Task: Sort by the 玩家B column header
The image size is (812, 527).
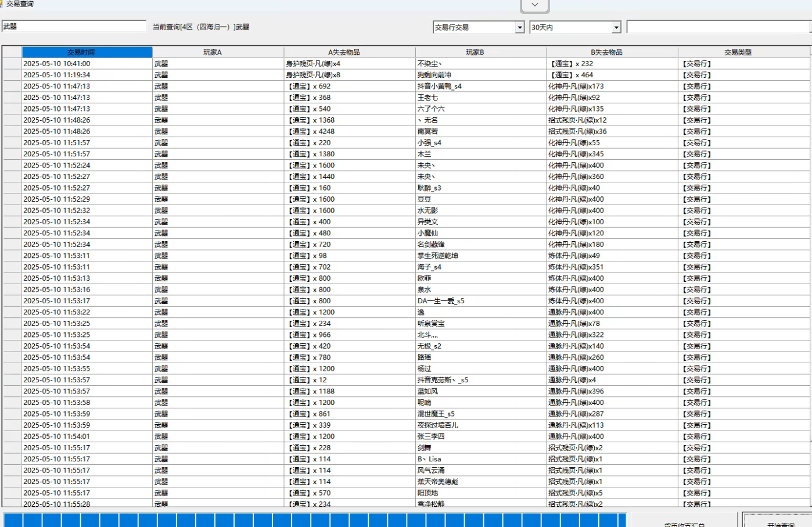Action: (481, 52)
